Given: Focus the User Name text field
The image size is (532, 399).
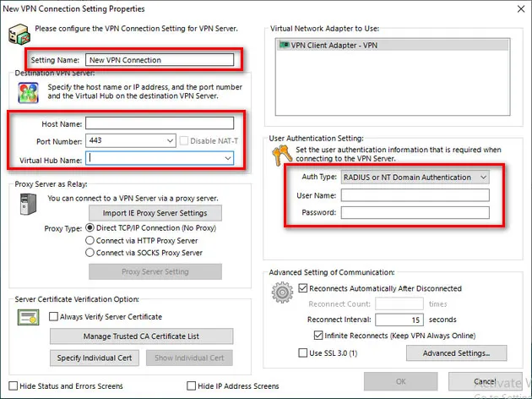Looking at the screenshot, I should [x=415, y=195].
